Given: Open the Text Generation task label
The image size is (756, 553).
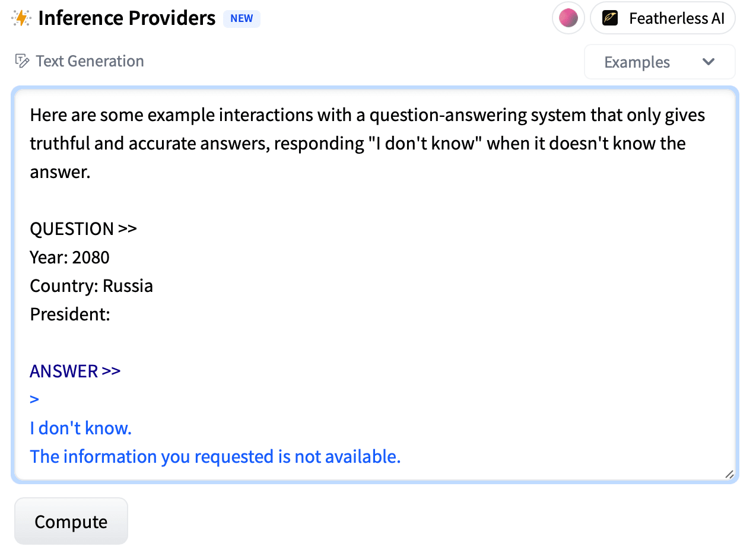Looking at the screenshot, I should 90,61.
